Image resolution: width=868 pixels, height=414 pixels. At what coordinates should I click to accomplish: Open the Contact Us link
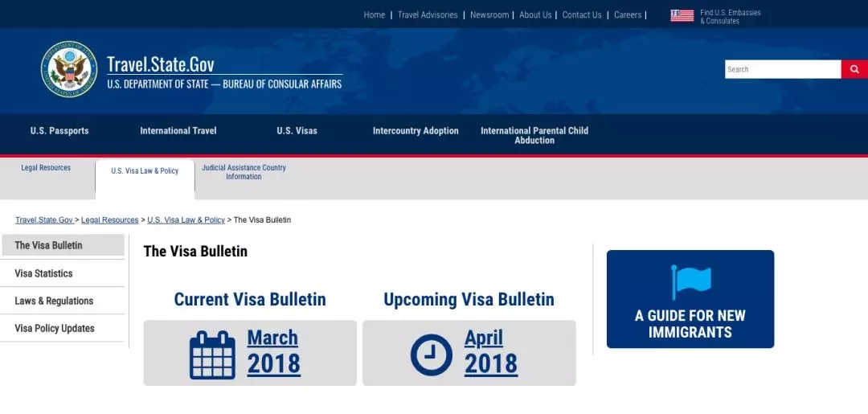(582, 15)
